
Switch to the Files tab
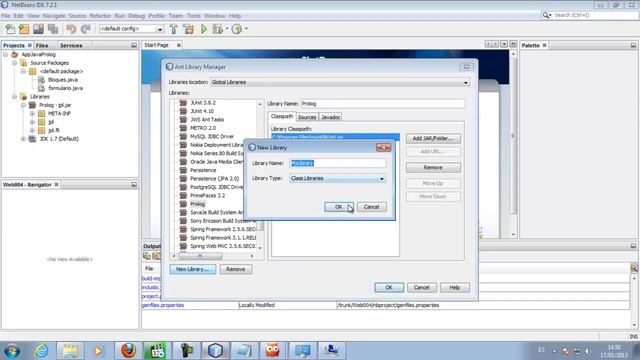pos(42,45)
